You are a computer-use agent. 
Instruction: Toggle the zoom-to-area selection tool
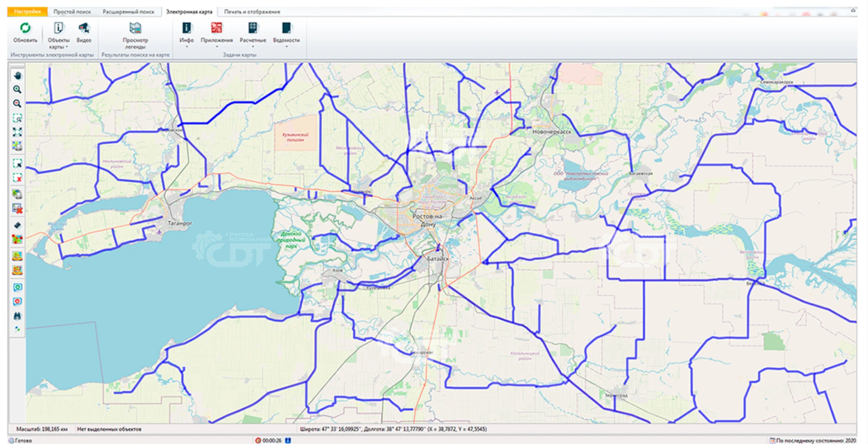click(x=17, y=118)
